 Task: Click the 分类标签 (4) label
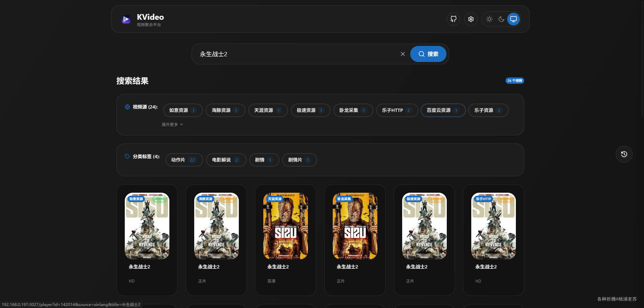[x=146, y=157]
